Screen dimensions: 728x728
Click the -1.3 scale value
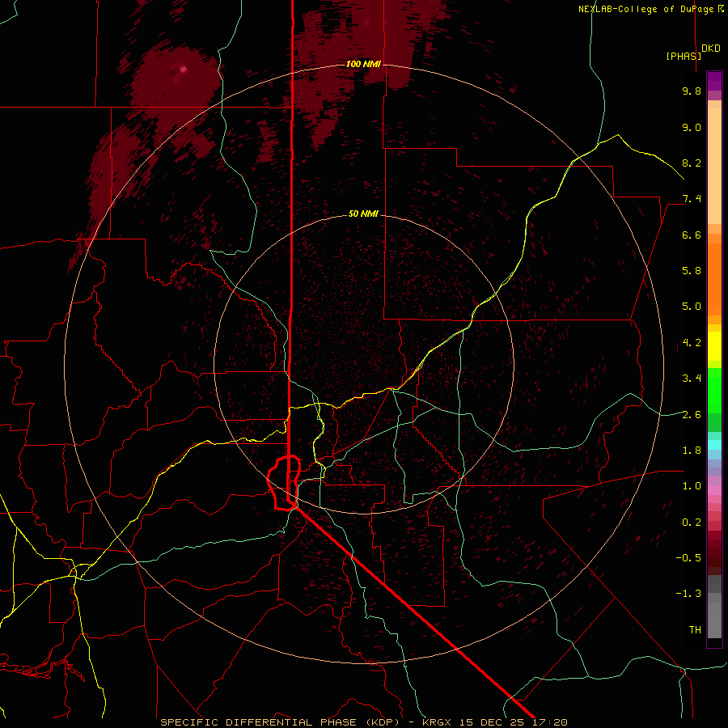688,594
